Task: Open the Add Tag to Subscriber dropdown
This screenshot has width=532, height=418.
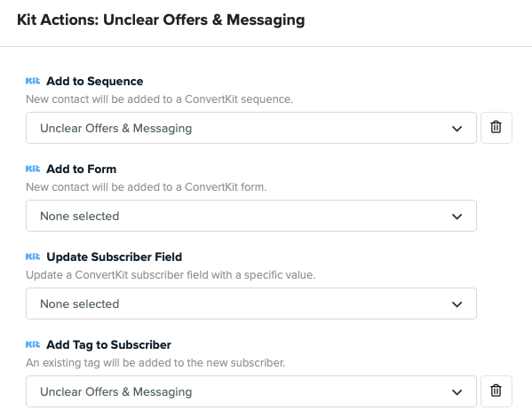Action: click(251, 391)
